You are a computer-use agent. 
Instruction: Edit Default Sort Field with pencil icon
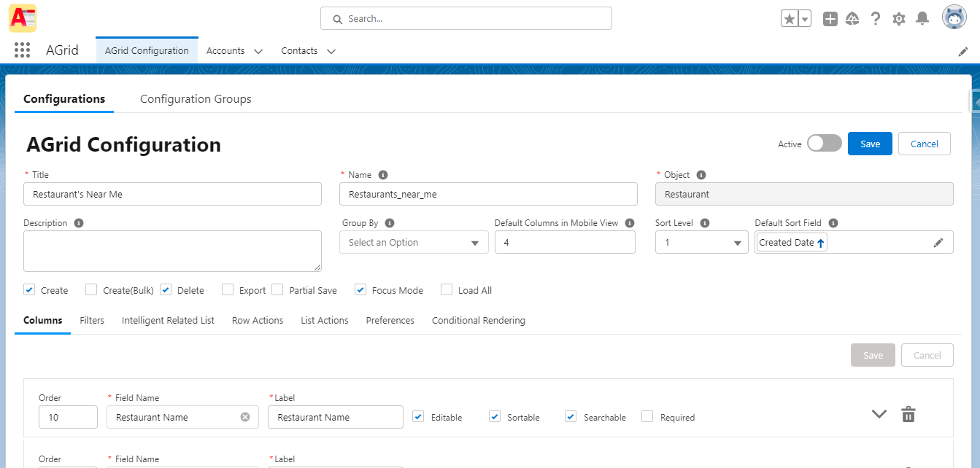click(938, 243)
